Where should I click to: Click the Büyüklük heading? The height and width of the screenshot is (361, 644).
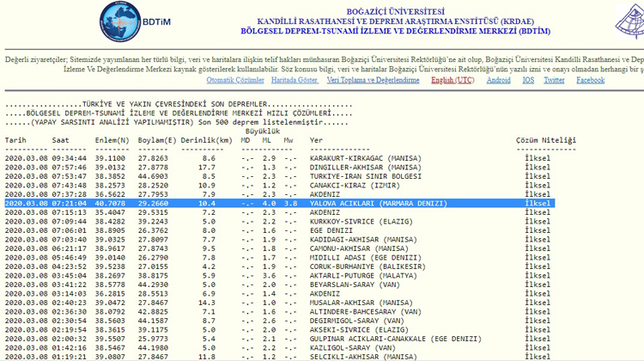tap(263, 132)
